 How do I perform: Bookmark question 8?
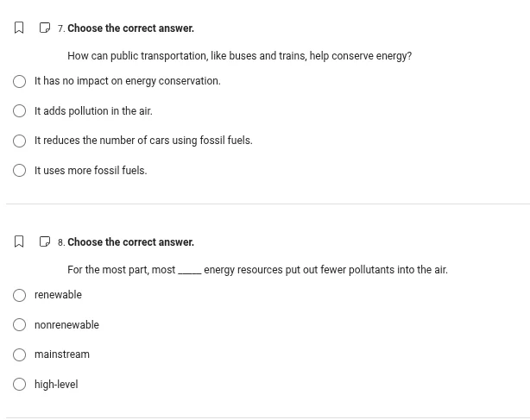coord(19,242)
